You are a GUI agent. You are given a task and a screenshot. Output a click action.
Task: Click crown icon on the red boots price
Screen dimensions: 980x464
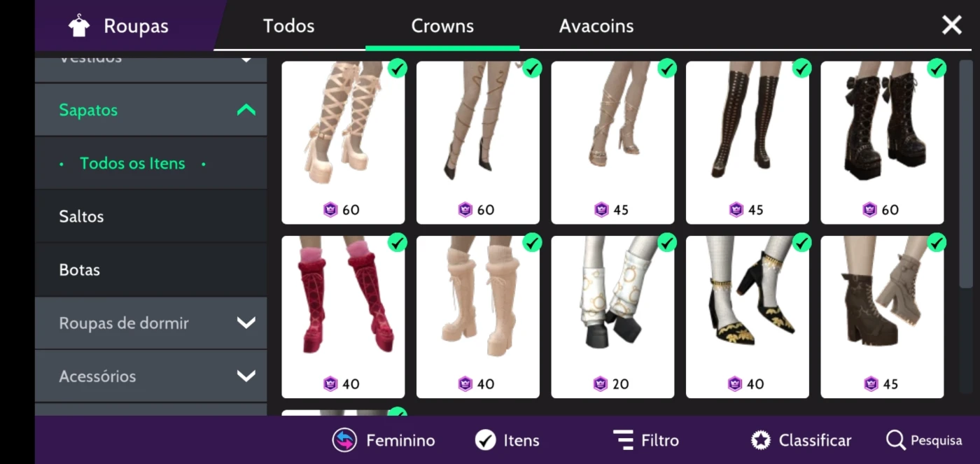coord(330,384)
